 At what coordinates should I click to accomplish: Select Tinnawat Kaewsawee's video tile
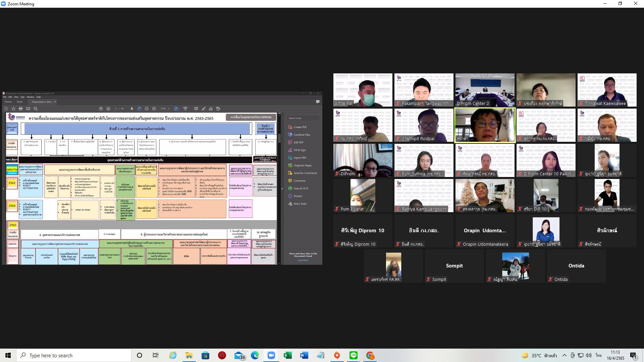tap(607, 90)
